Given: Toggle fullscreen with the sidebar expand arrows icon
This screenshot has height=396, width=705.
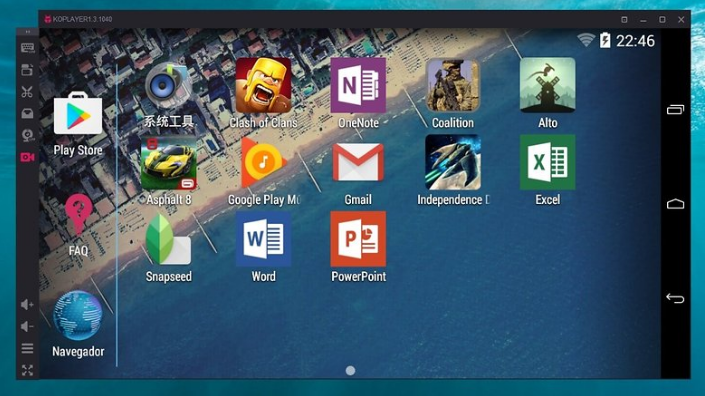Looking at the screenshot, I should [x=27, y=370].
